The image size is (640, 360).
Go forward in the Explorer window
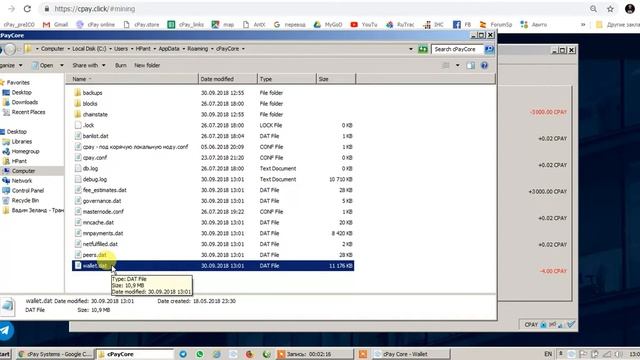[x=11, y=49]
